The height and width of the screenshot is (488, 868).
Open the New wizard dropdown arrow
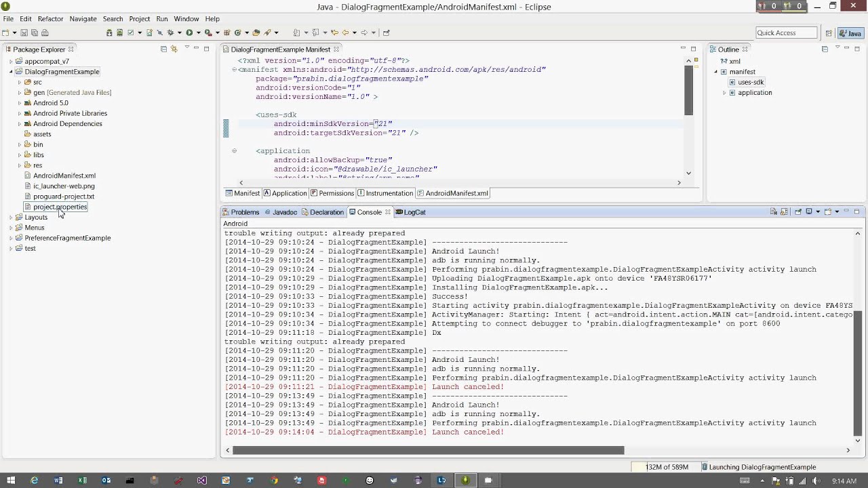coord(14,33)
